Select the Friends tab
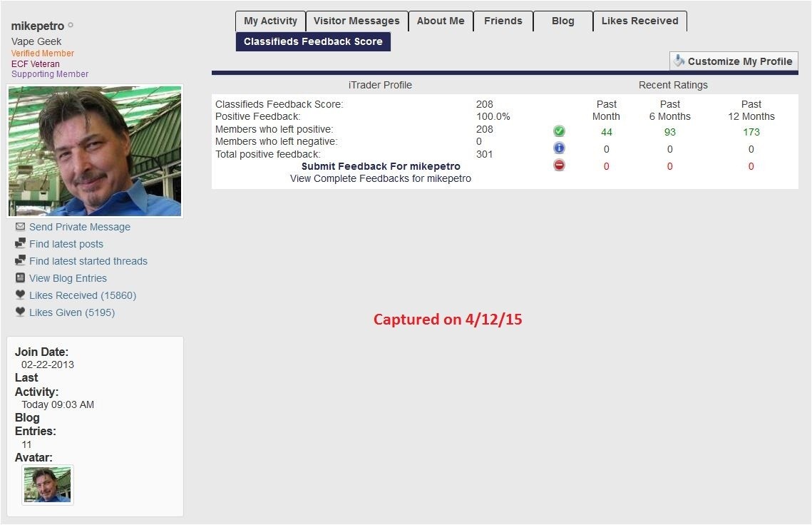Viewport: 812px width, 525px height. [x=503, y=21]
